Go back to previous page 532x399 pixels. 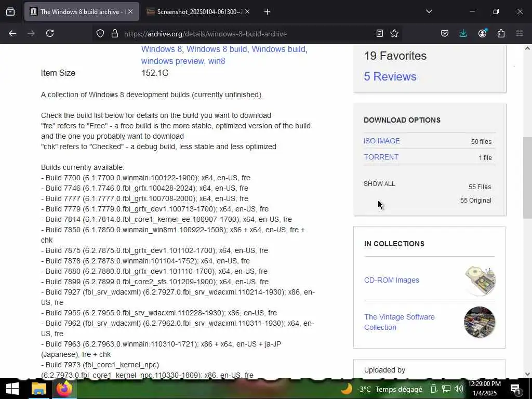pos(12,33)
